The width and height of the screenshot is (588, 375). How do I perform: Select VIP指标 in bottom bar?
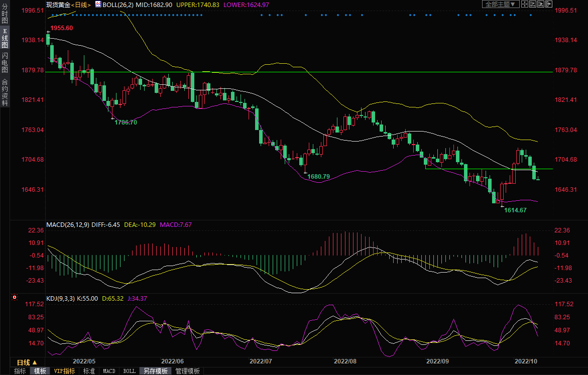64,371
